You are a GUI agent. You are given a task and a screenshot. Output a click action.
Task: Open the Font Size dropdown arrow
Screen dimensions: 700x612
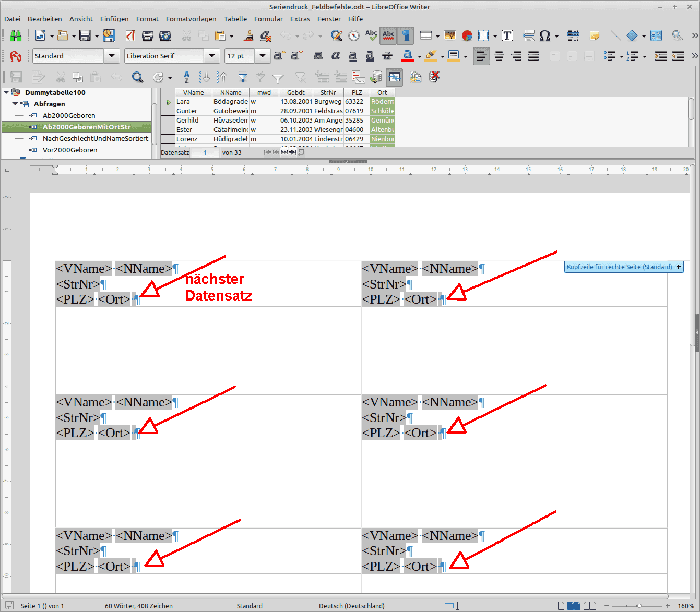tap(263, 56)
